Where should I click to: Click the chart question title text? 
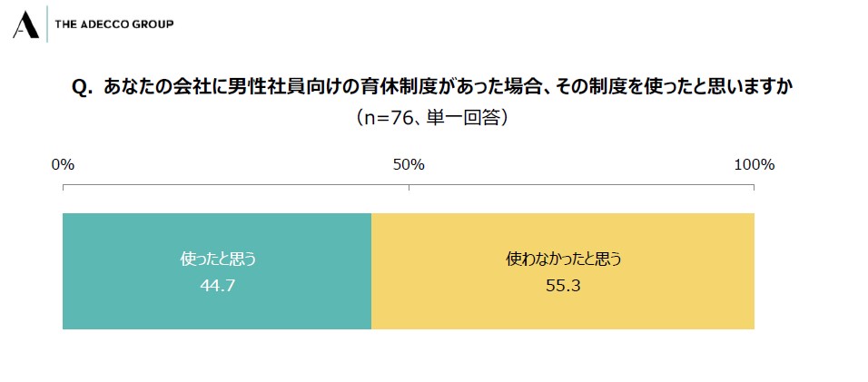click(429, 87)
